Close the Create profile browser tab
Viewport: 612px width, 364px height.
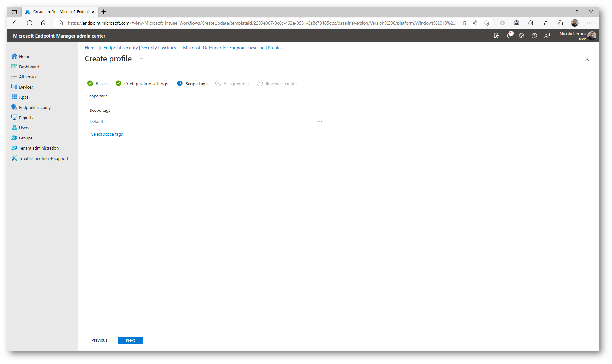pyautogui.click(x=93, y=12)
